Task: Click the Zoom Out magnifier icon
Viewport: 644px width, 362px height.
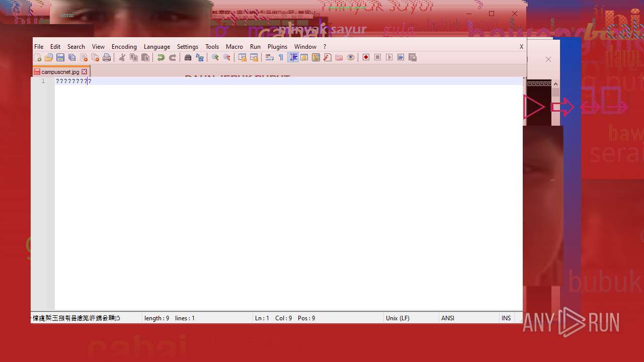Action: (x=226, y=57)
